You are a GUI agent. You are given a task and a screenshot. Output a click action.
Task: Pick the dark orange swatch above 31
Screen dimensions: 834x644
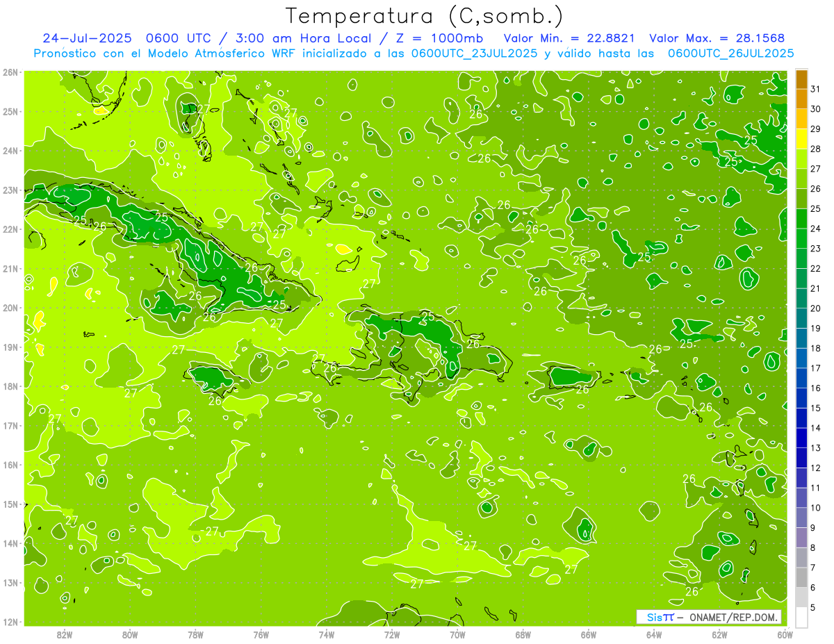[801, 79]
